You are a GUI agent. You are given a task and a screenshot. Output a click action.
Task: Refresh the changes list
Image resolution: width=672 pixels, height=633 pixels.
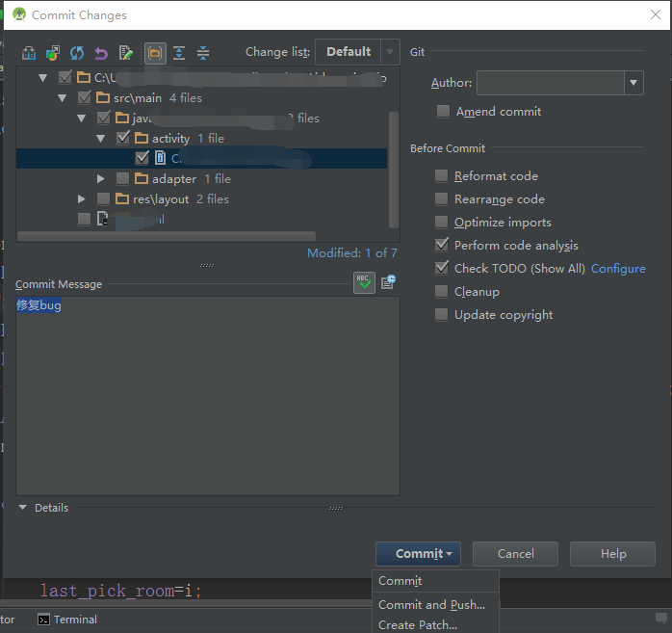pyautogui.click(x=77, y=53)
